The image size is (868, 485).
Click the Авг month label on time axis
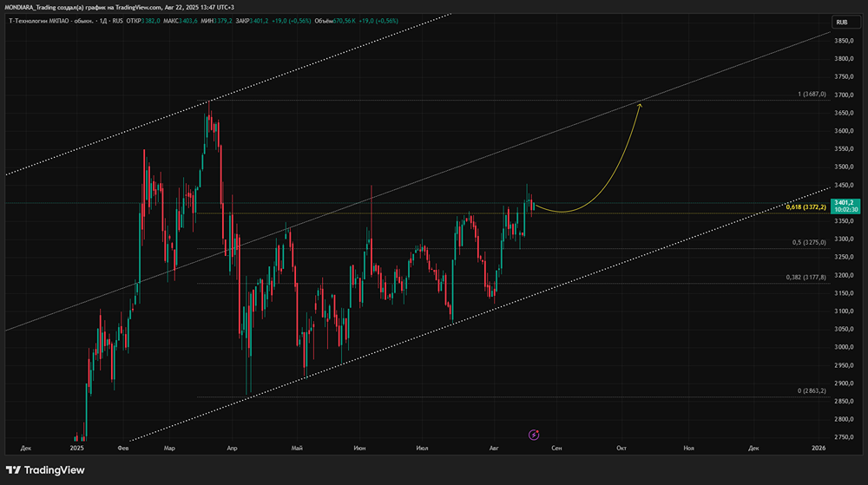494,448
